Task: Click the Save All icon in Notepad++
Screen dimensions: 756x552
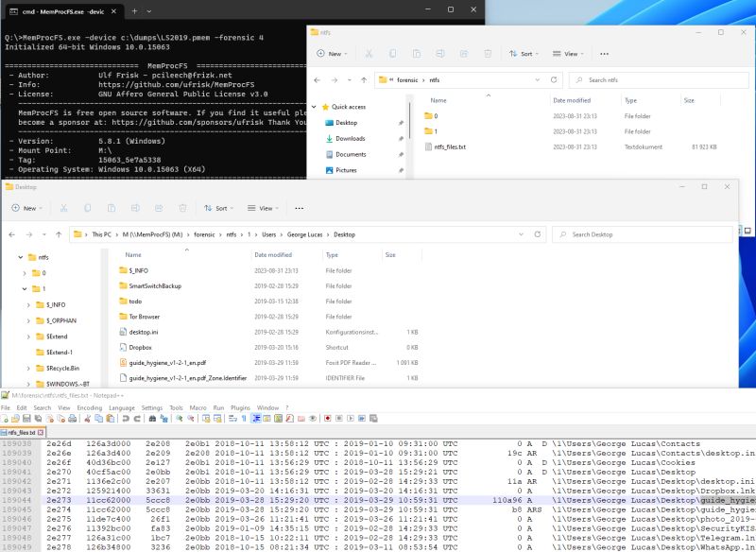Action: coord(37,423)
